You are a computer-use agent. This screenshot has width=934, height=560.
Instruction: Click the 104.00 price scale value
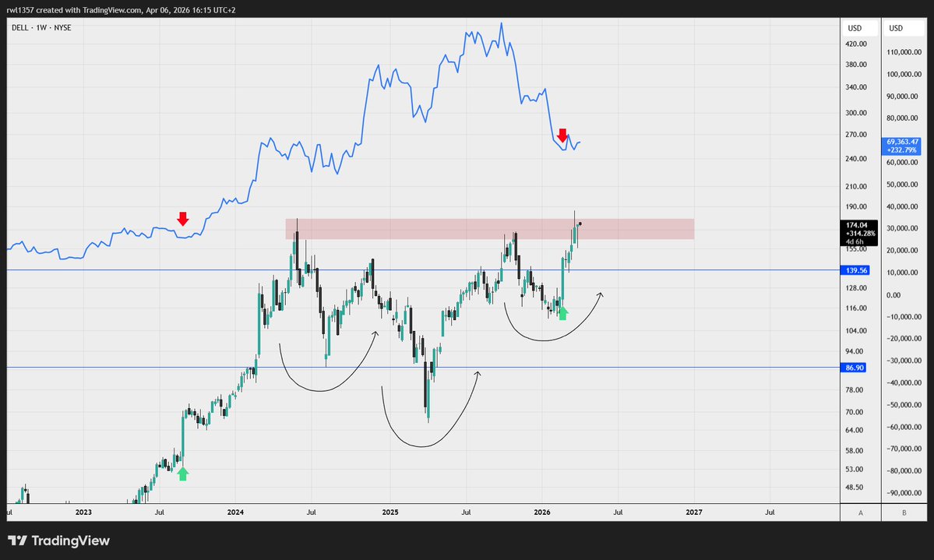[x=856, y=331]
